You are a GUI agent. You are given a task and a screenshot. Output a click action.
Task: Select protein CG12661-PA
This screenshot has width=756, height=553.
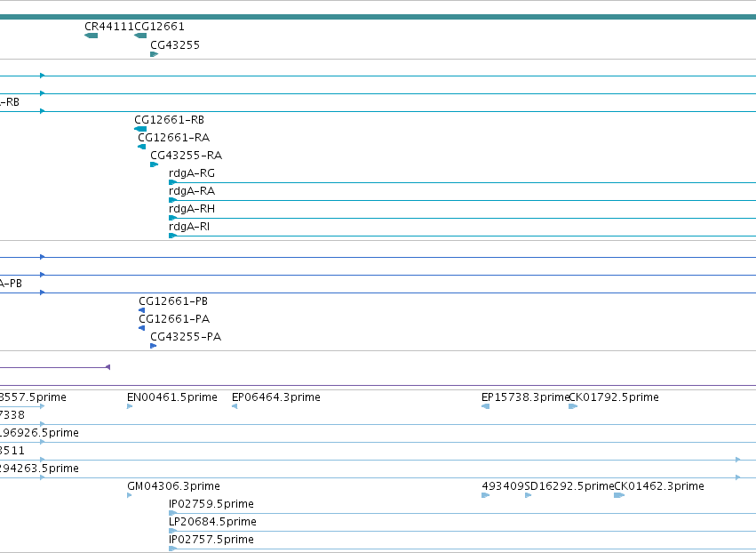(174, 319)
